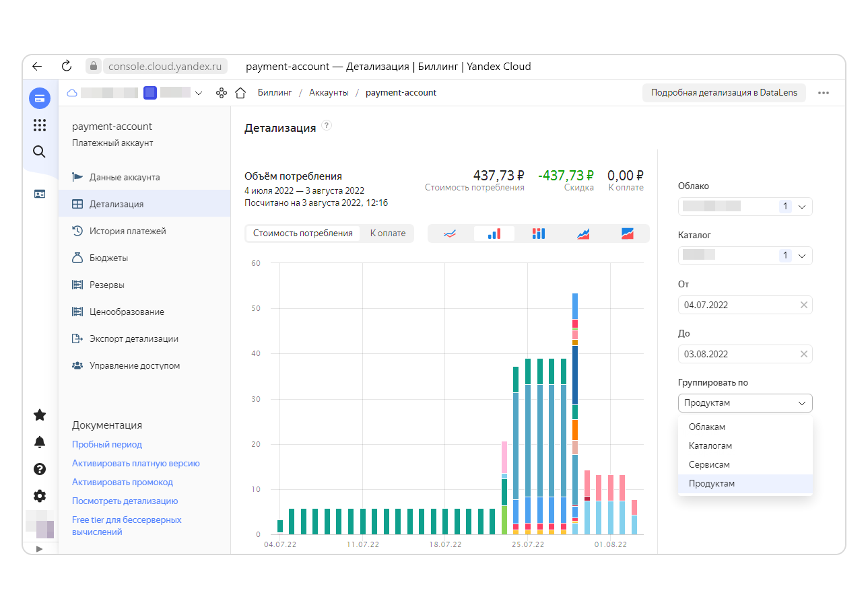Clear the До date field
This screenshot has height=609, width=868.
[x=803, y=354]
